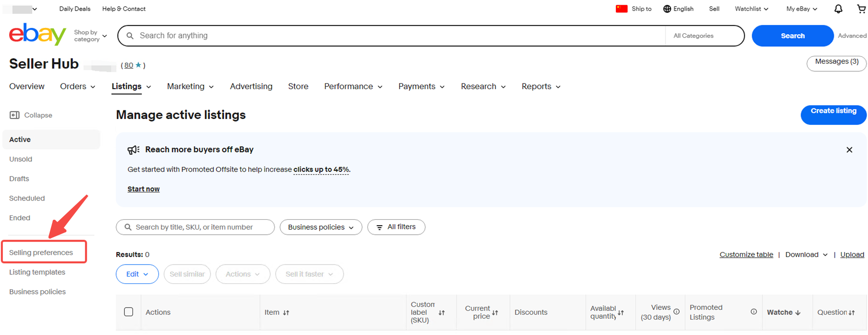The height and width of the screenshot is (335, 868).
Task: Dismiss the Promoted Offsite banner
Action: click(x=849, y=150)
